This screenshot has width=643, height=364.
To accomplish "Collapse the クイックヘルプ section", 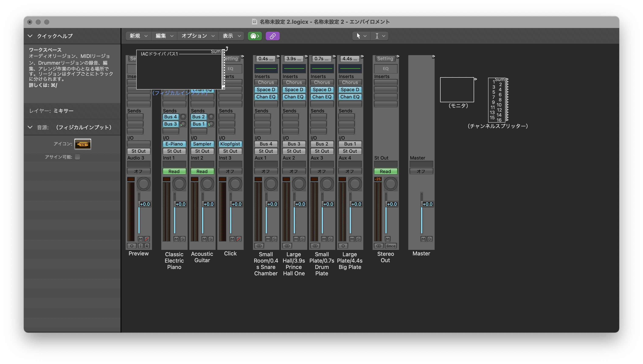I will 30,36.
